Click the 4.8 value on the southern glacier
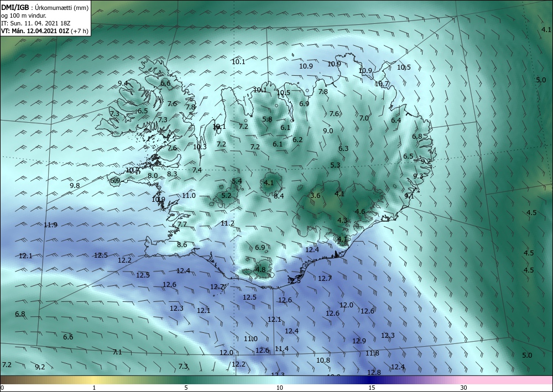 [260, 269]
